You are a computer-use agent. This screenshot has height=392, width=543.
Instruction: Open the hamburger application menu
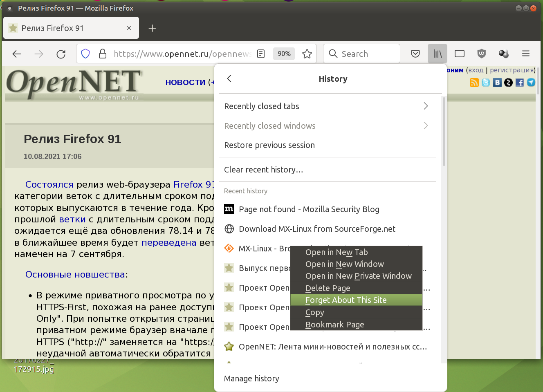point(526,54)
